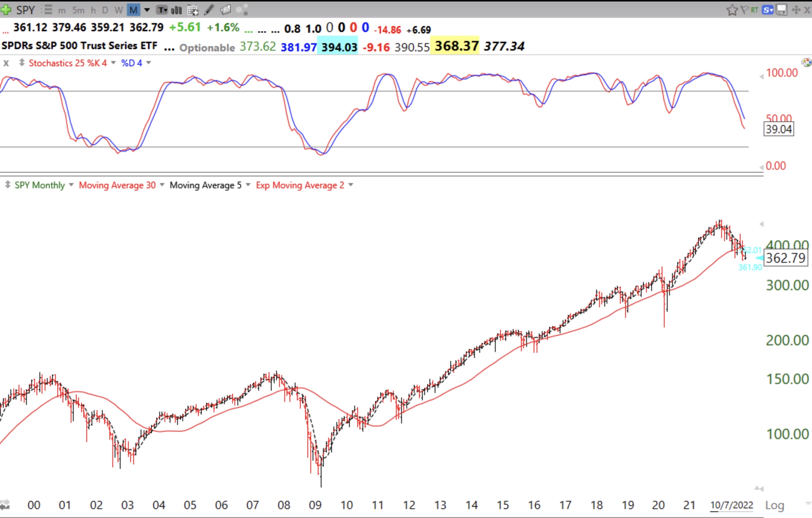Switch to the weekly W time frame
The image size is (812, 518).
(x=119, y=10)
